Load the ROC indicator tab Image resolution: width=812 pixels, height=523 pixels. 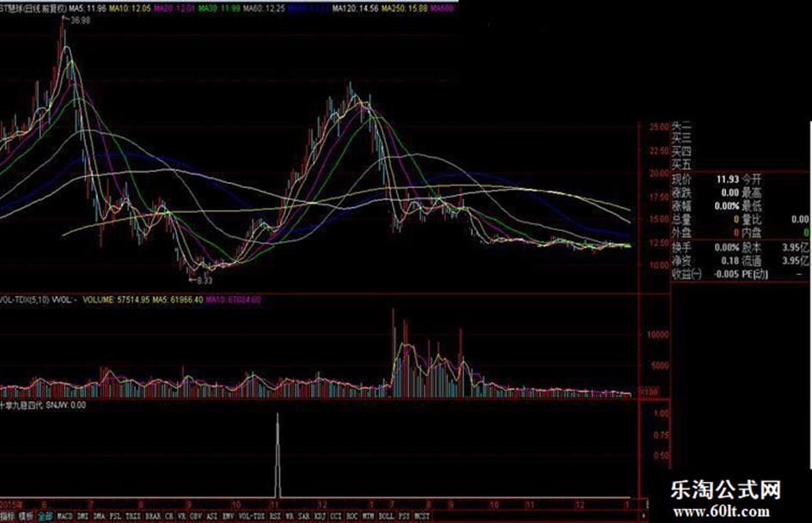click(x=351, y=516)
